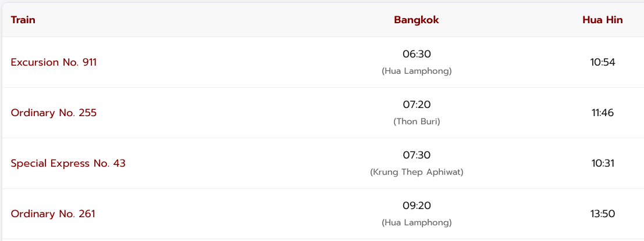Click the Special Express No. 43 link
The image size is (644, 241).
68,163
